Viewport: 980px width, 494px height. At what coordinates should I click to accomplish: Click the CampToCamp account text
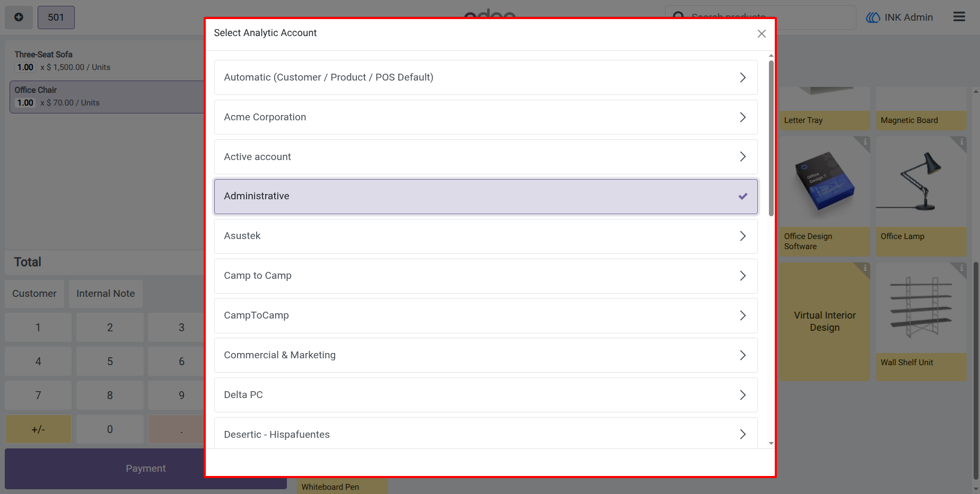(256, 315)
